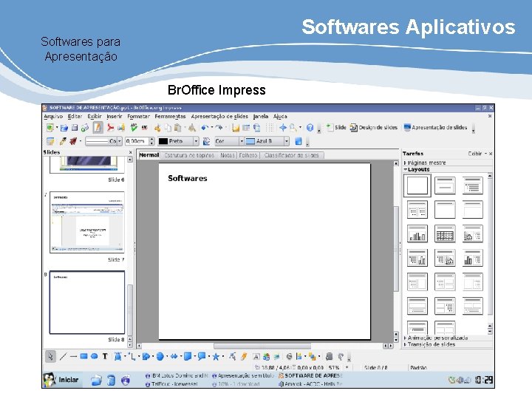Select the Line drawing tool
The height and width of the screenshot is (399, 532).
coord(63,357)
